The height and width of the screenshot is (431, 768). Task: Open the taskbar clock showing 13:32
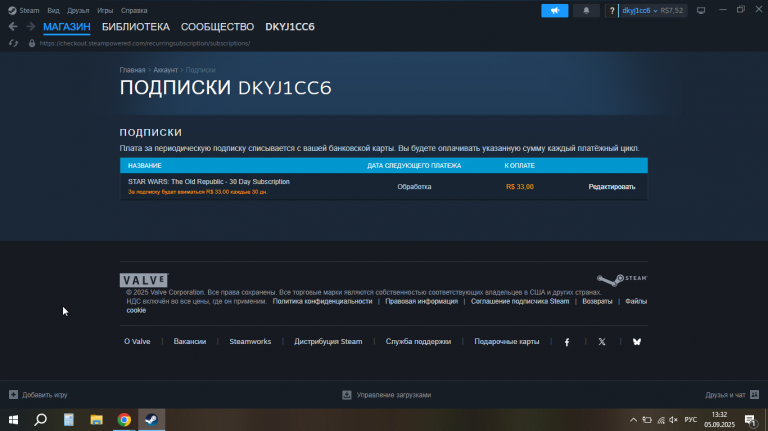click(x=720, y=420)
